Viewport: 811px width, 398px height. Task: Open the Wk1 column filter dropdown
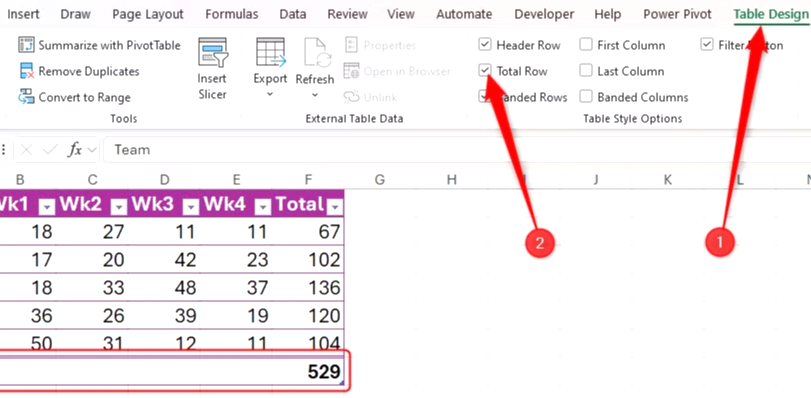tap(47, 207)
